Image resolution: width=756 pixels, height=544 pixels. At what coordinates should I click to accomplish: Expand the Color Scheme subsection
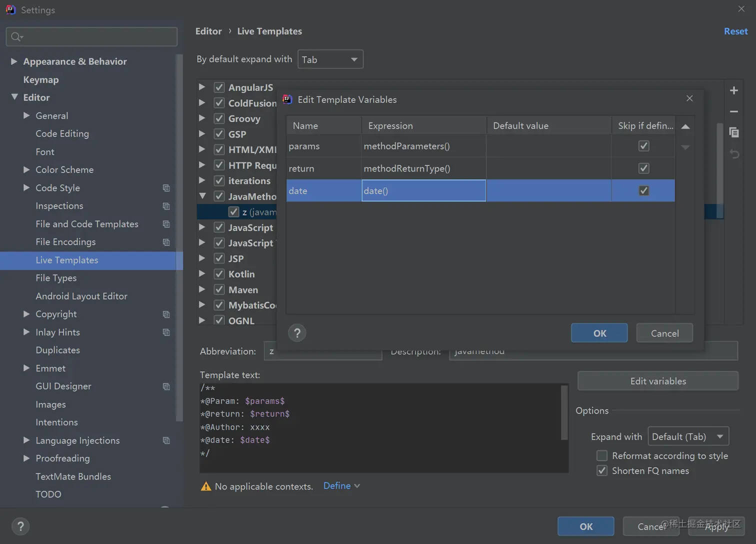26,169
